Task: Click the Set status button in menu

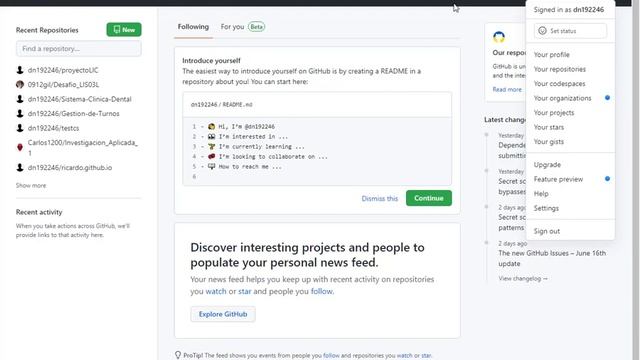Action: pyautogui.click(x=570, y=31)
